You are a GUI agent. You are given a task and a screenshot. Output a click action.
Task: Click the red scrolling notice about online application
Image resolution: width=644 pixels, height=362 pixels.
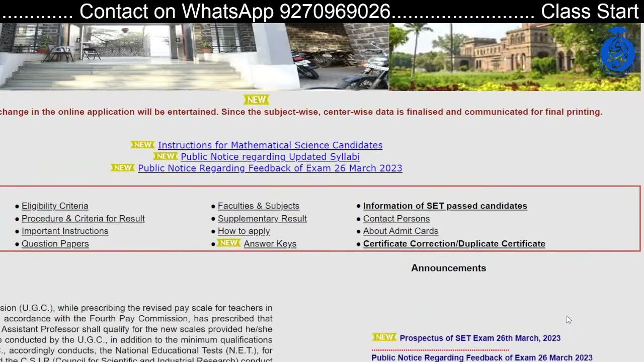(x=301, y=112)
